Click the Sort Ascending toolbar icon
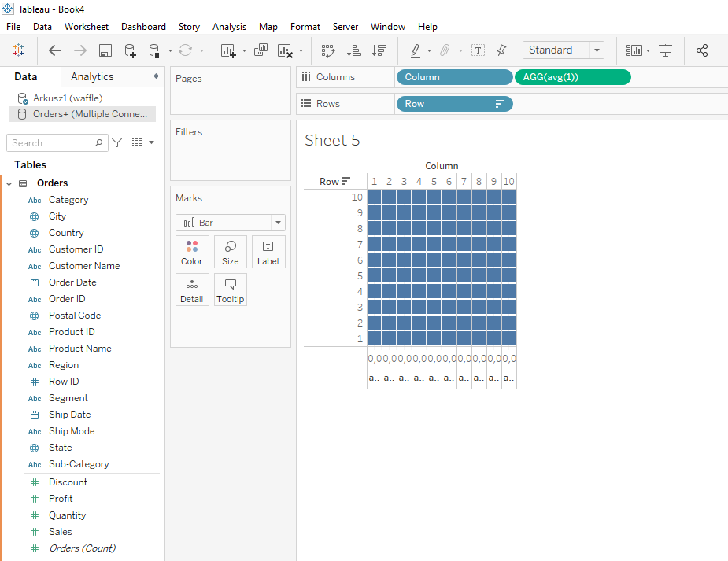Viewport: 728px width, 561px height. (354, 50)
